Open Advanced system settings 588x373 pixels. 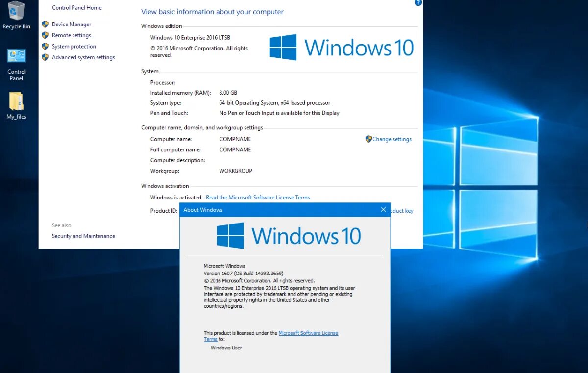[83, 57]
